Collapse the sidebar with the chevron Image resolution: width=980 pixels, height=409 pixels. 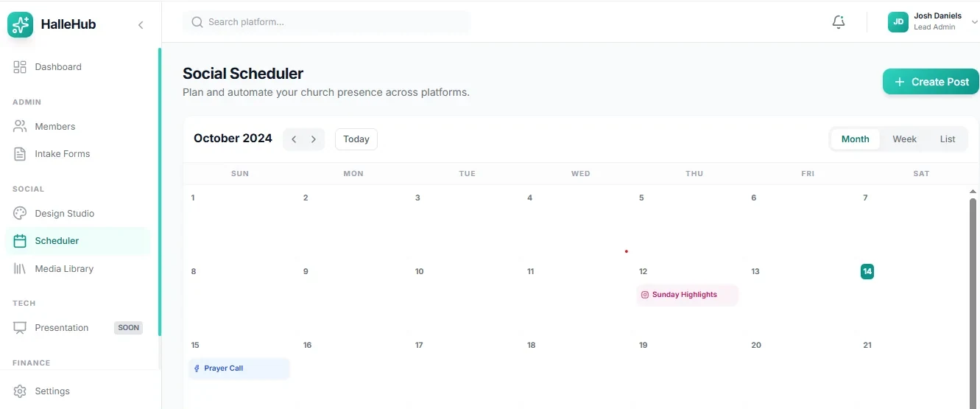pos(141,25)
